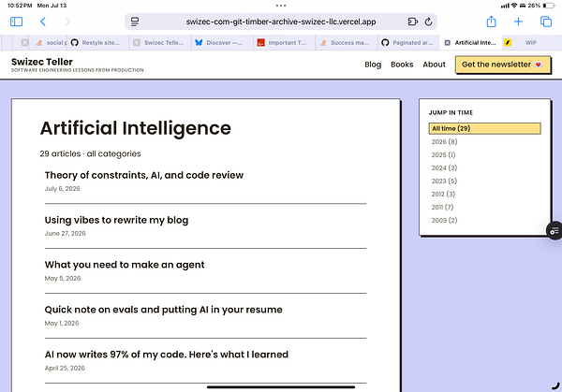Click the 'April 25, 2026' date text

coord(65,368)
